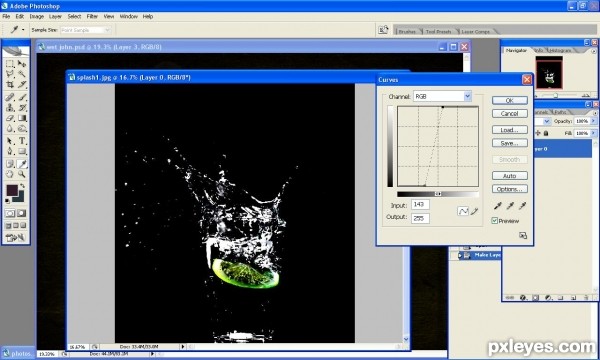Open the Channel RGB dropdown
This screenshot has width=600, height=360.
coord(442,96)
